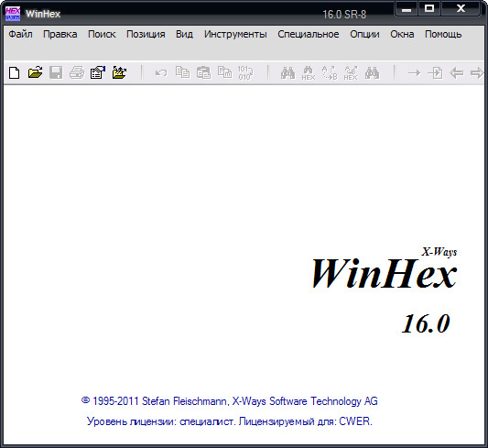Click the WinHex application icon in title bar
This screenshot has width=488, height=448.
click(13, 14)
